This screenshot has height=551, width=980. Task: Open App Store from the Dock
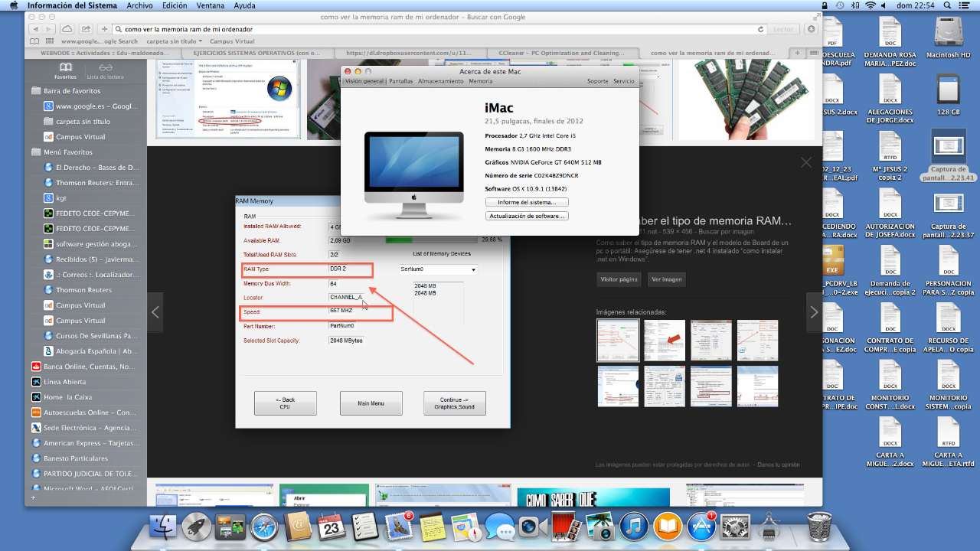701,527
